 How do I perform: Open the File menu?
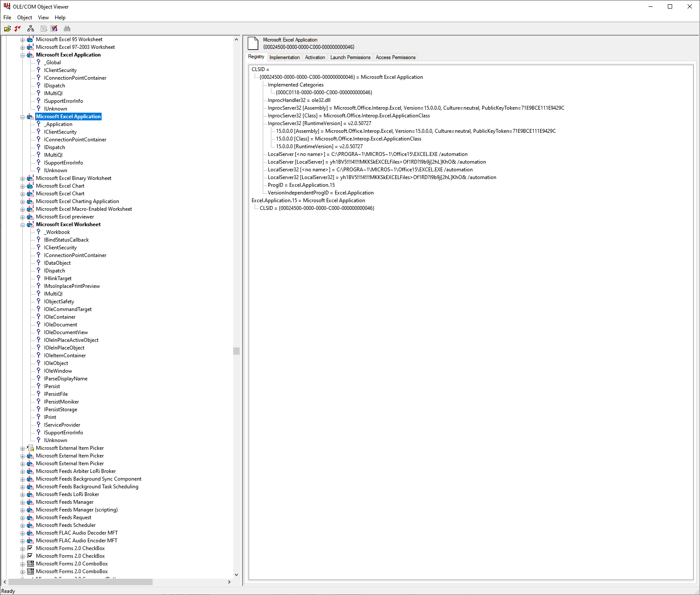tap(7, 18)
